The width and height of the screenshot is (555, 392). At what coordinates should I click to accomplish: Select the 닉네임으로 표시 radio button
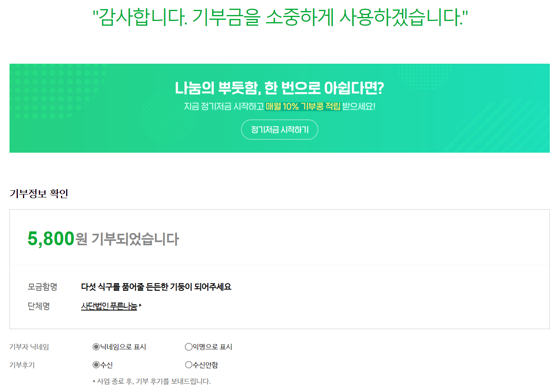point(96,347)
